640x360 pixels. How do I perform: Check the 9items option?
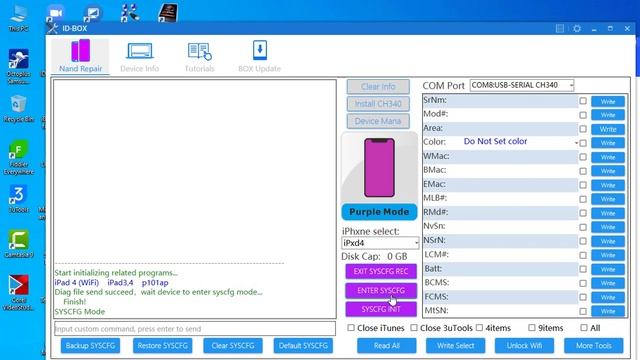[532, 328]
